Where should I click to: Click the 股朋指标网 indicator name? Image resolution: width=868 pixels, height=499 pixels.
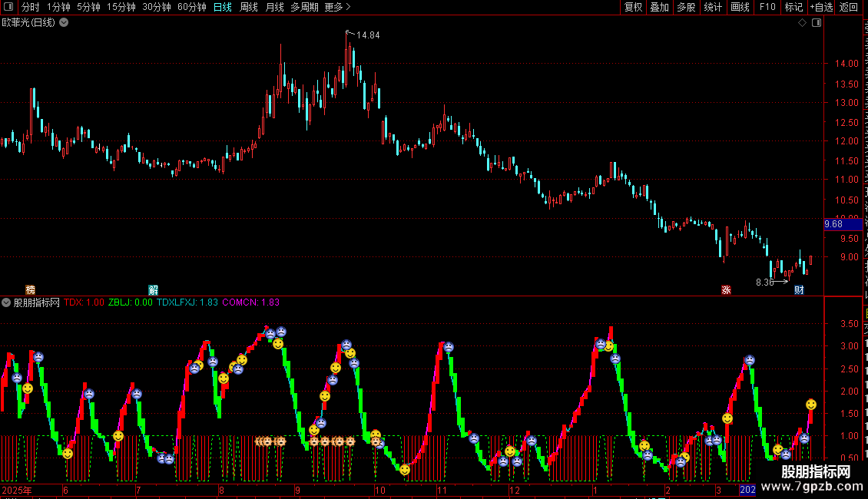click(37, 302)
